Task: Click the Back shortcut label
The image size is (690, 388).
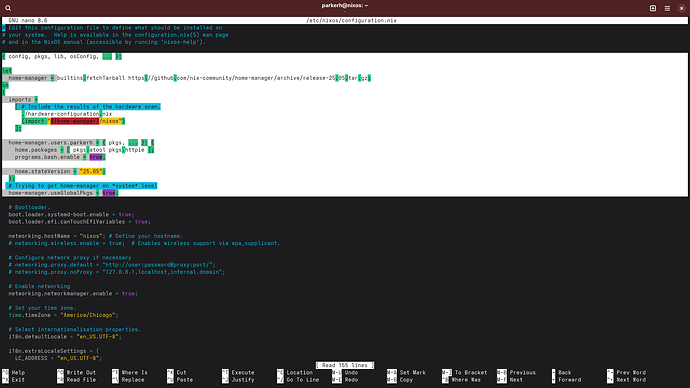Action: pyautogui.click(x=565, y=373)
